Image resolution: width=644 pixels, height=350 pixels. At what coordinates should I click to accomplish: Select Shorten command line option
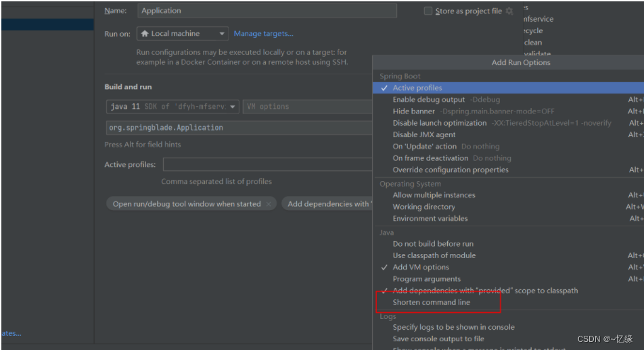(431, 302)
